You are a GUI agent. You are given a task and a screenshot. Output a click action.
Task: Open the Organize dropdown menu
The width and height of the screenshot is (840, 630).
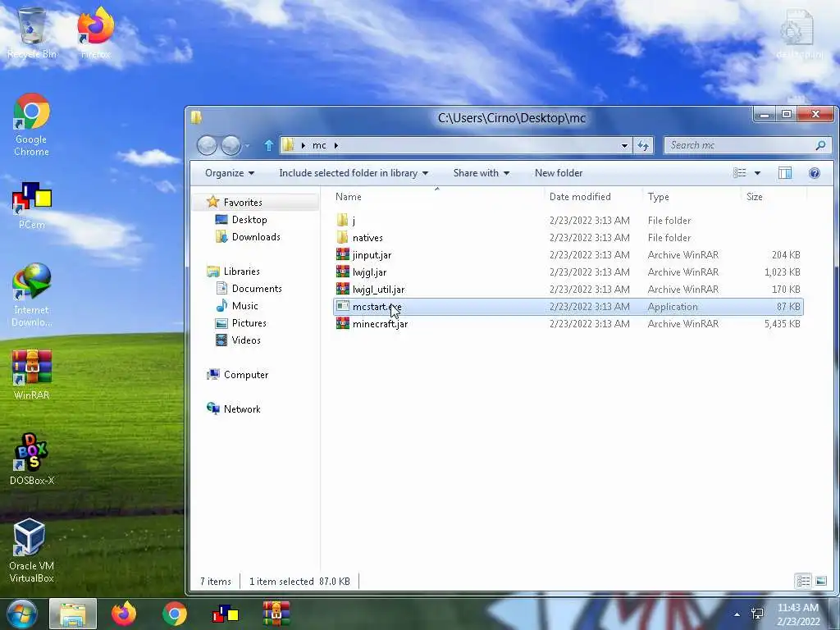pyautogui.click(x=230, y=173)
